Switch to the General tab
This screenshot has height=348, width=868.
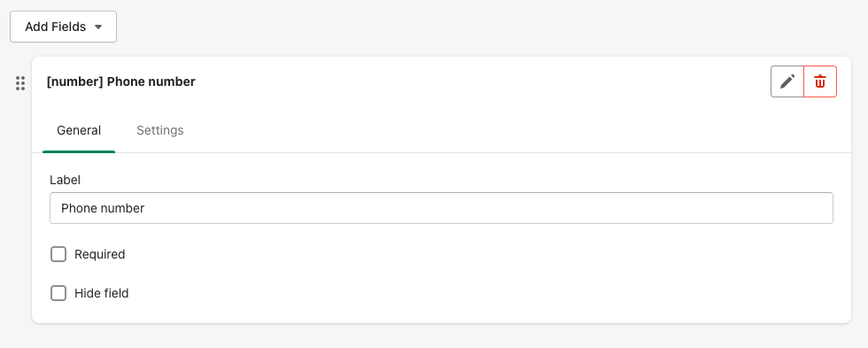tap(79, 130)
